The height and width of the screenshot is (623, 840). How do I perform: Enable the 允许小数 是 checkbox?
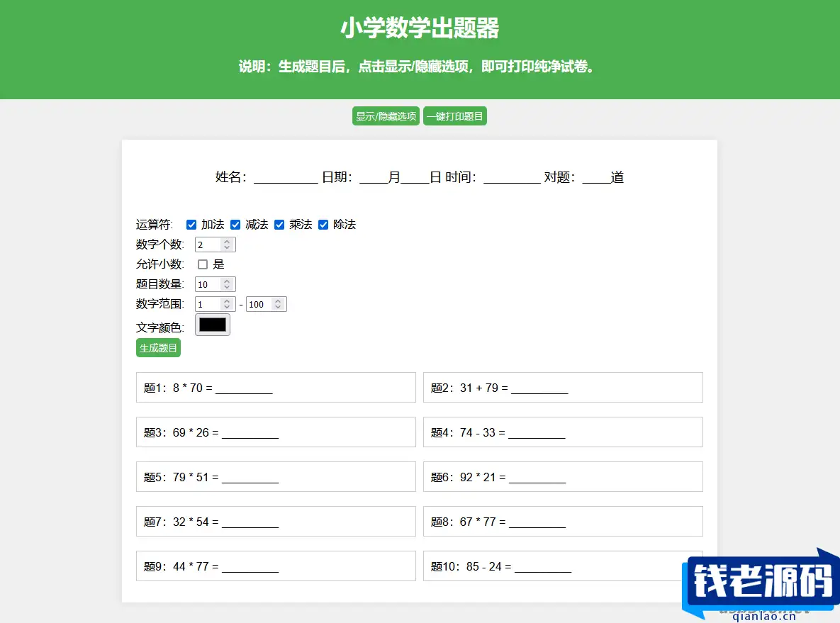[x=203, y=264]
